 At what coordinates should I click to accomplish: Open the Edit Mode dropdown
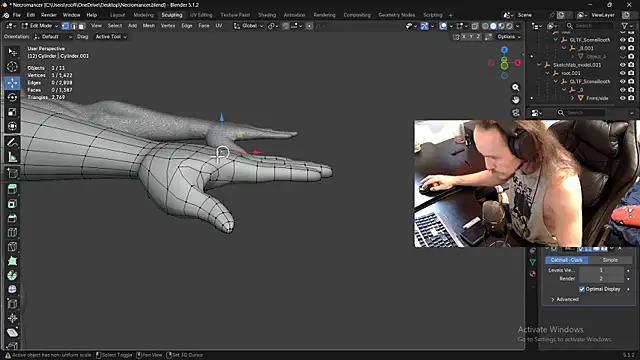(x=40, y=26)
